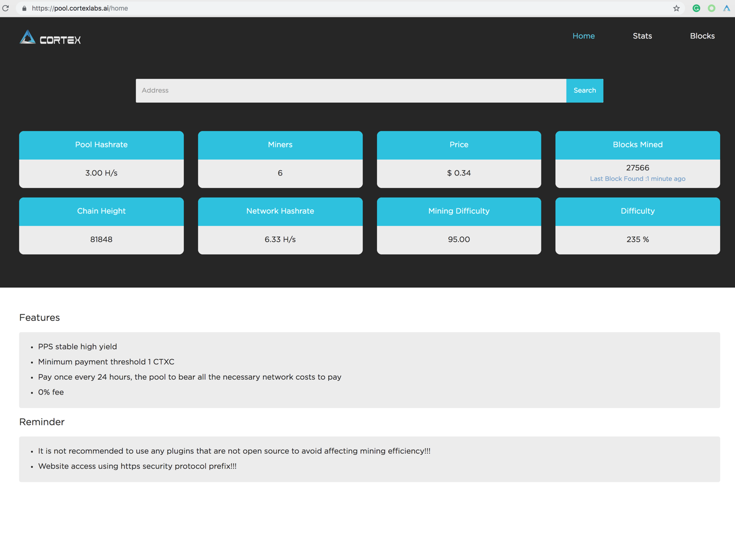This screenshot has height=560, width=735.
Task: Open the Stats page
Action: tap(642, 36)
